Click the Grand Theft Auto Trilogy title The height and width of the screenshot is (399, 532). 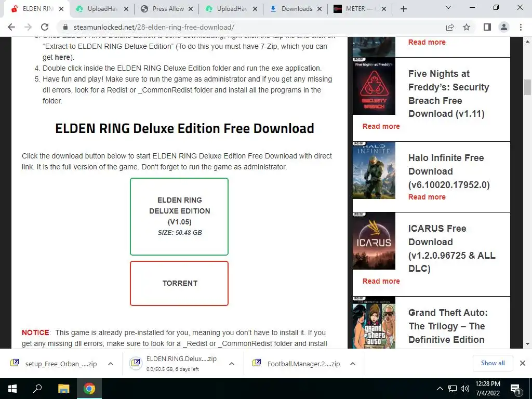448,326
